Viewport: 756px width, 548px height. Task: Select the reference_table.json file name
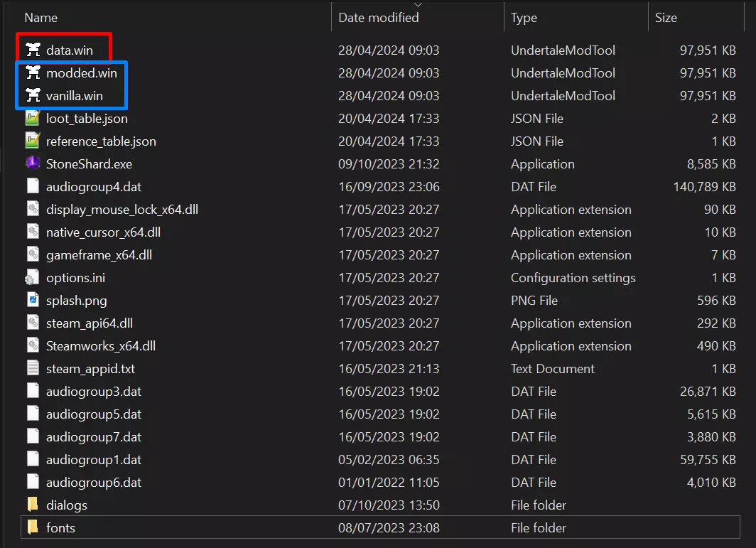coord(101,141)
